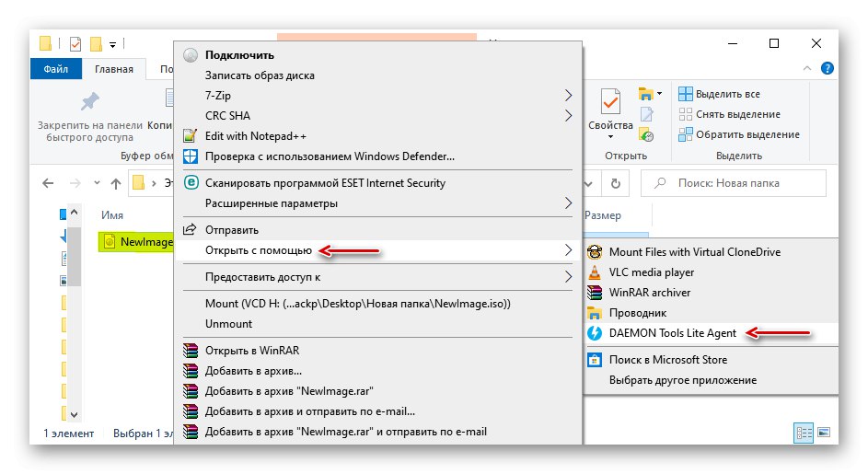Click the VLC media player cone icon
This screenshot has width=868, height=474.
pyautogui.click(x=595, y=272)
